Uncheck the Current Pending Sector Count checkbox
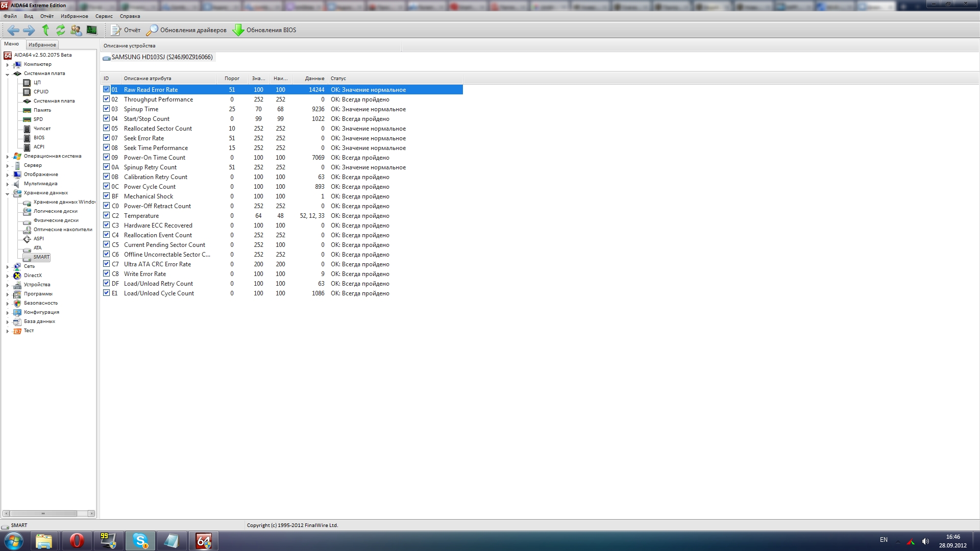980x551 pixels. tap(106, 244)
